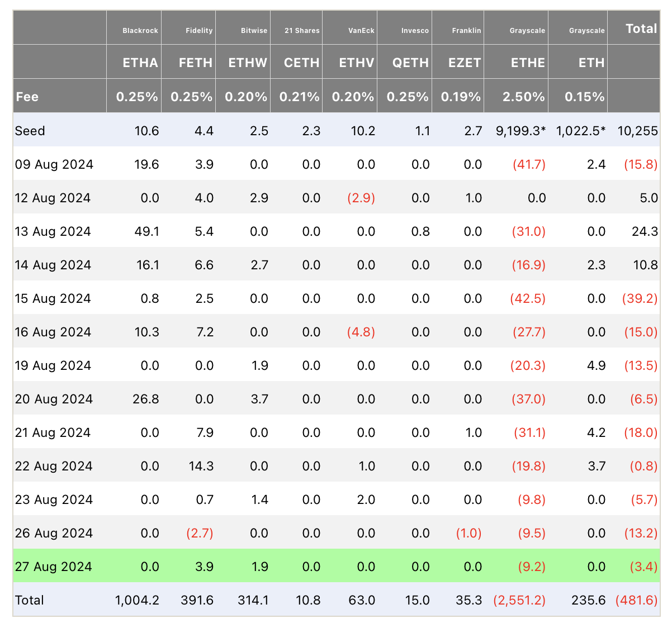Select the Seed row label
The image size is (672, 628).
tap(30, 131)
